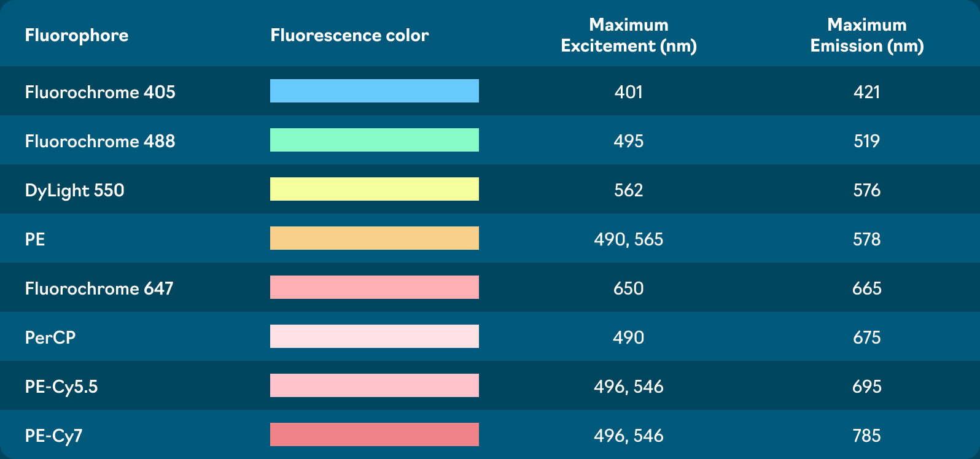The height and width of the screenshot is (459, 980).
Task: Click the PerCP fluorophore name
Action: pyautogui.click(x=50, y=337)
